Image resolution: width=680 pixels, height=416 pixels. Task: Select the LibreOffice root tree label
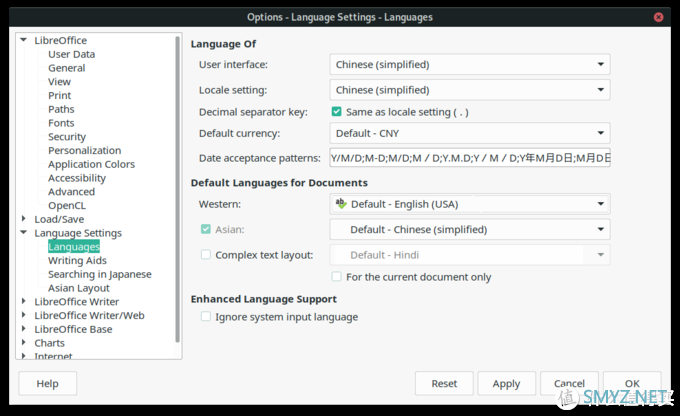(x=60, y=40)
